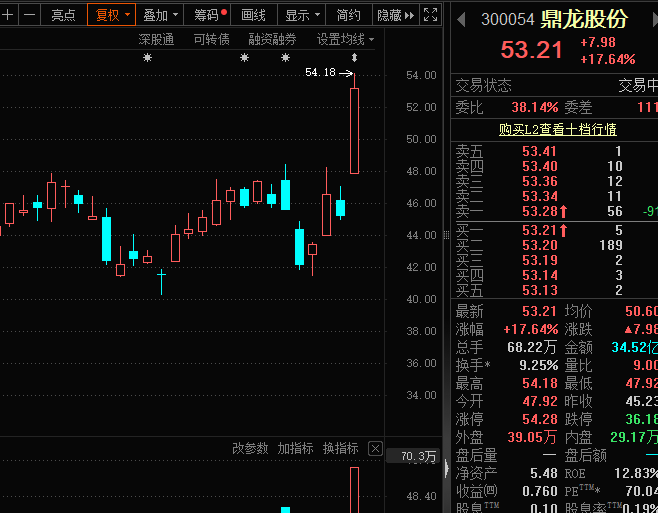Click 换指标 to switch indicator
This screenshot has height=513, width=658.
pyautogui.click(x=340, y=448)
